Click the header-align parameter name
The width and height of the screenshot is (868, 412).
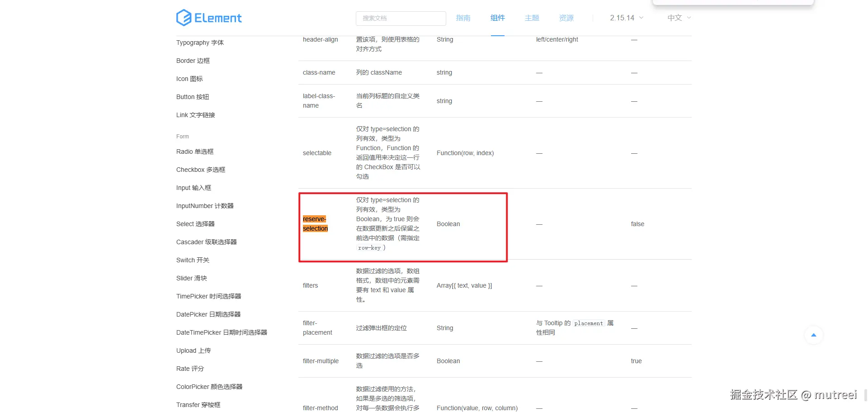pyautogui.click(x=321, y=40)
